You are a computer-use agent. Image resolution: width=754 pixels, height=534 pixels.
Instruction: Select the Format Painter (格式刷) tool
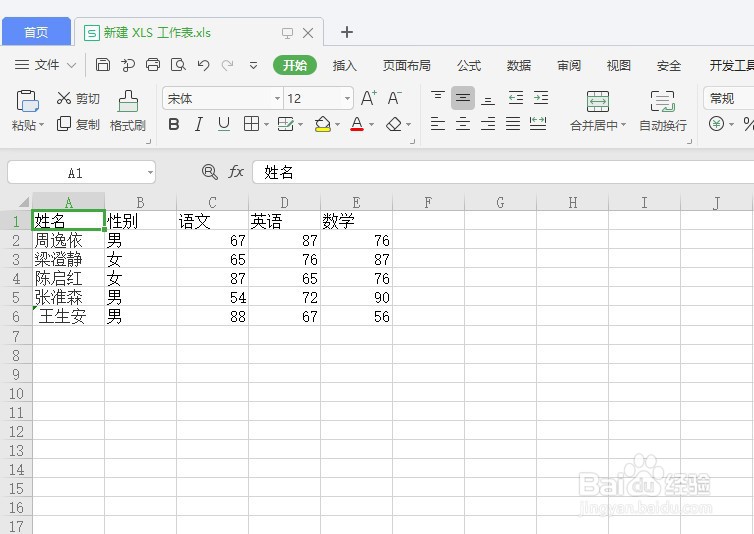click(128, 111)
